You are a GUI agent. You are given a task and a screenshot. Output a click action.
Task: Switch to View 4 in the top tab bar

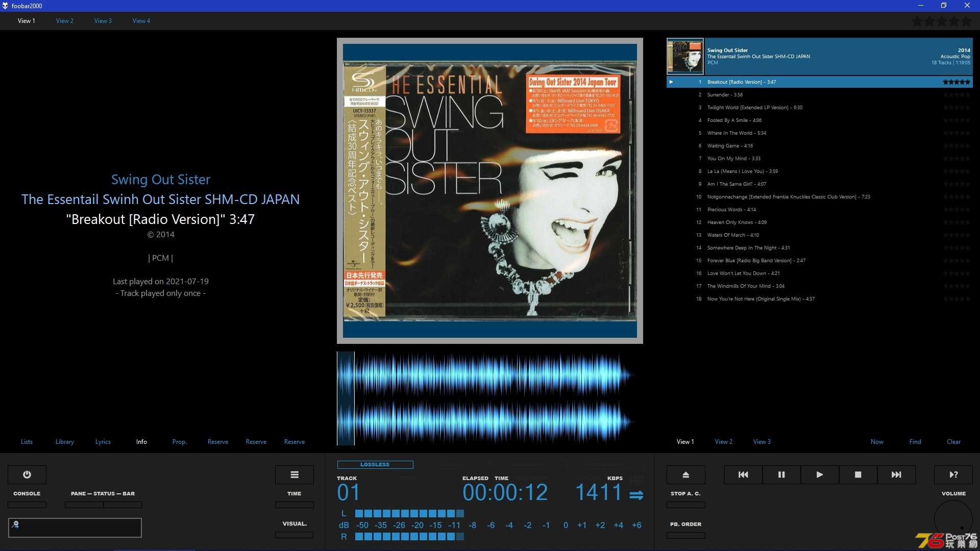141,21
